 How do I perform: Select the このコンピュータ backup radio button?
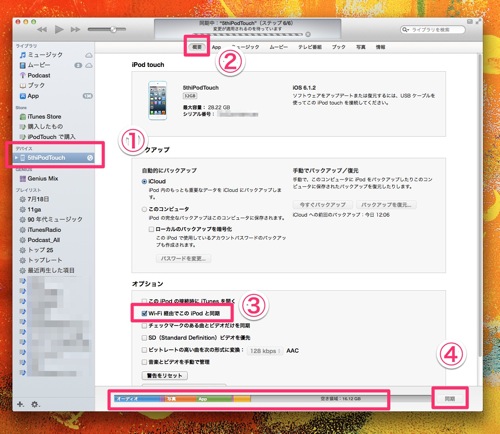pos(144,209)
